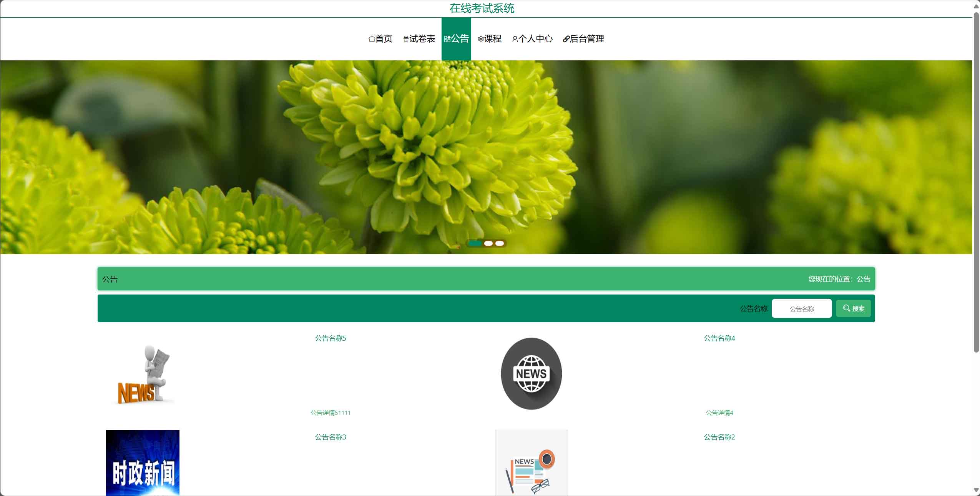Click the 公告详情4 text
Screen dimensions: 980x496
click(x=719, y=413)
